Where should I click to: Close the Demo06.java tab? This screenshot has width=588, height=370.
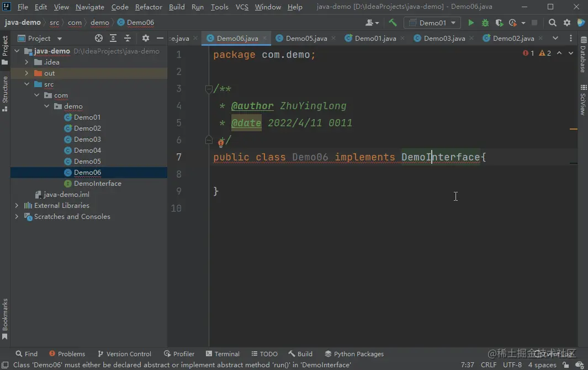[x=265, y=38]
